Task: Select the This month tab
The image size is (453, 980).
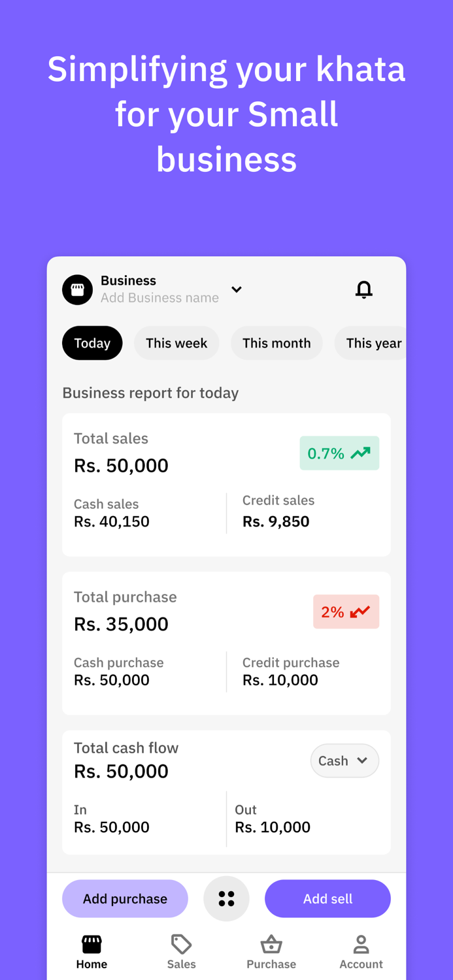Action: [x=277, y=342]
